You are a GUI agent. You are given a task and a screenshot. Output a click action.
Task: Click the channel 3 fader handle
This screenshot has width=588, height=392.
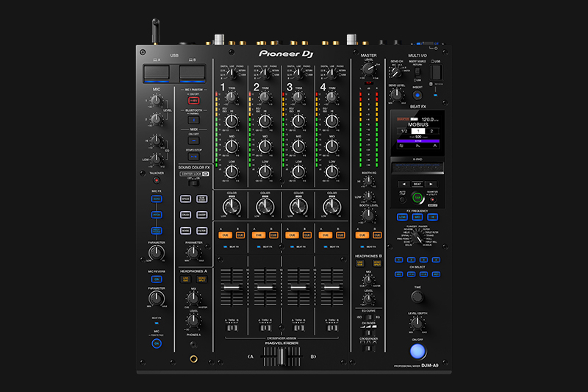[298, 288]
